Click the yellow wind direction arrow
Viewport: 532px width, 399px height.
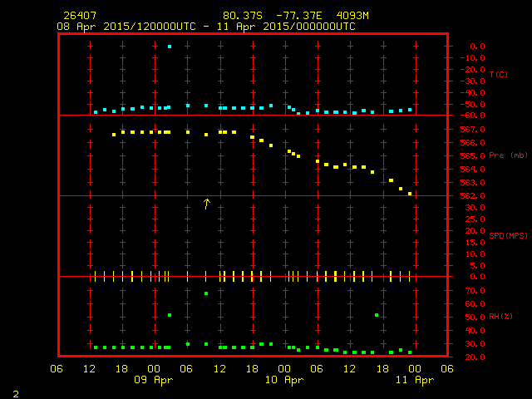coord(207,204)
